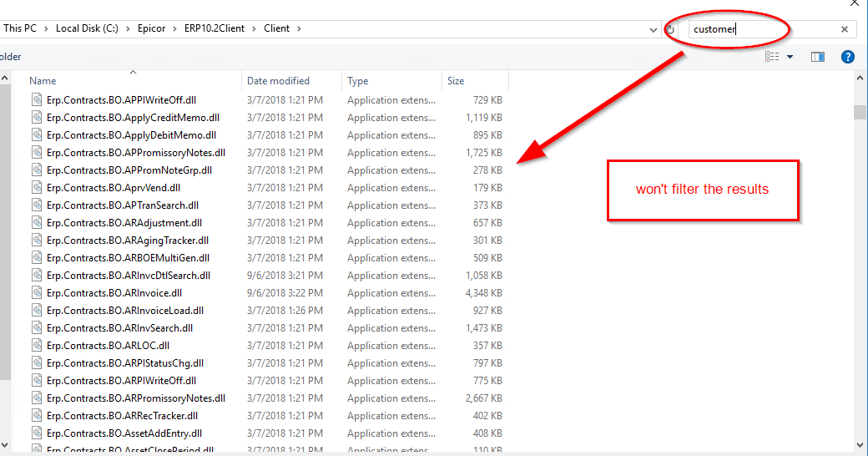Expand chevron after Epicor breadcrumb
The width and height of the screenshot is (868, 456).
coord(174,28)
